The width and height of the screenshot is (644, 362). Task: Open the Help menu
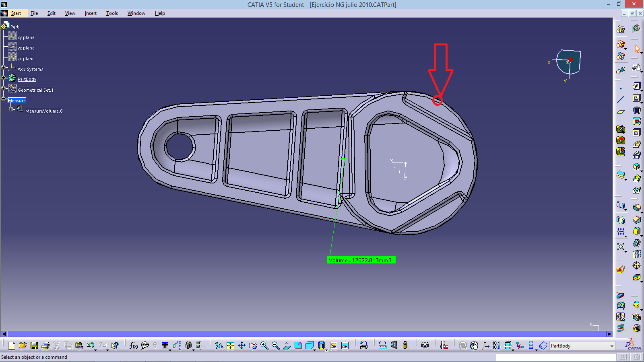(x=160, y=13)
